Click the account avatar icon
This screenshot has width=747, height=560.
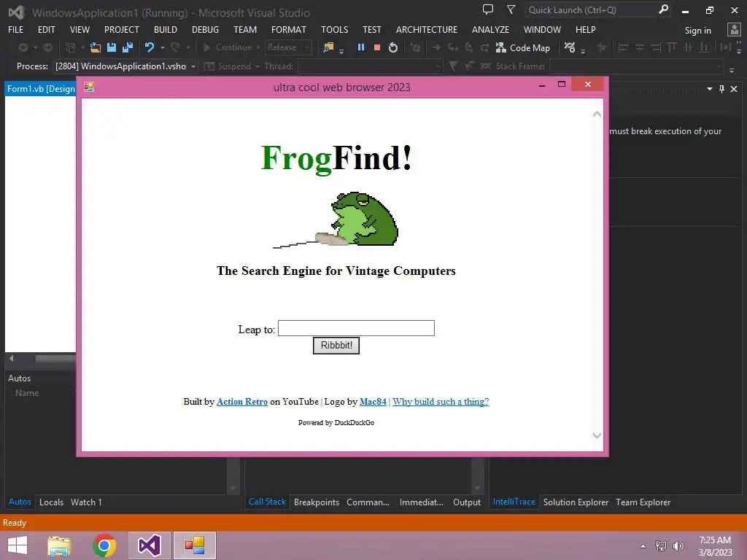[734, 29]
